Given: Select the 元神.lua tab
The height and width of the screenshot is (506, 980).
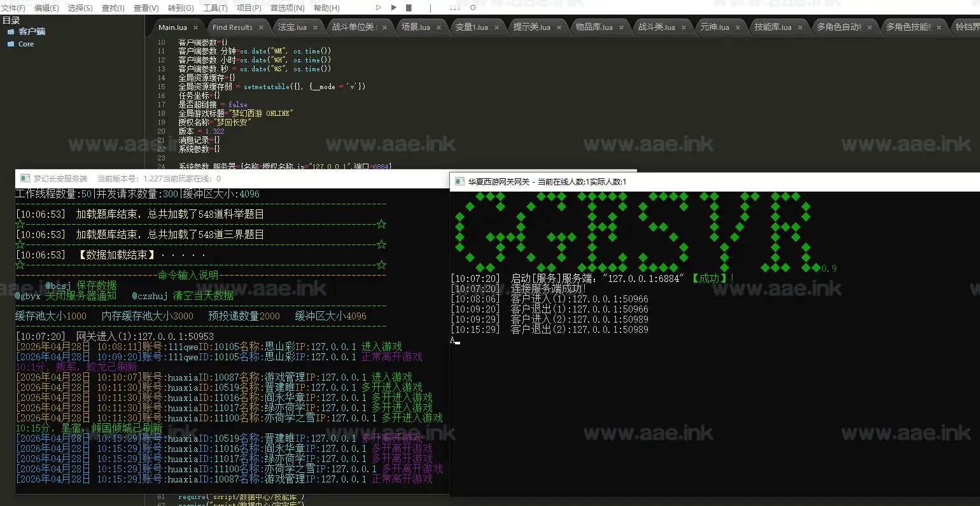Looking at the screenshot, I should click(x=715, y=27).
